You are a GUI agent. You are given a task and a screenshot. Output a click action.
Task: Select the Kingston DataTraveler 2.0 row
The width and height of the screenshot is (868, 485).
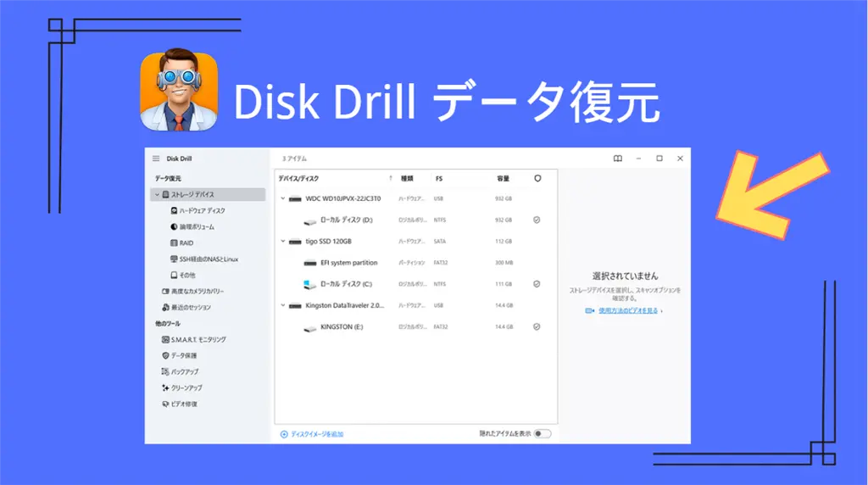pos(416,305)
